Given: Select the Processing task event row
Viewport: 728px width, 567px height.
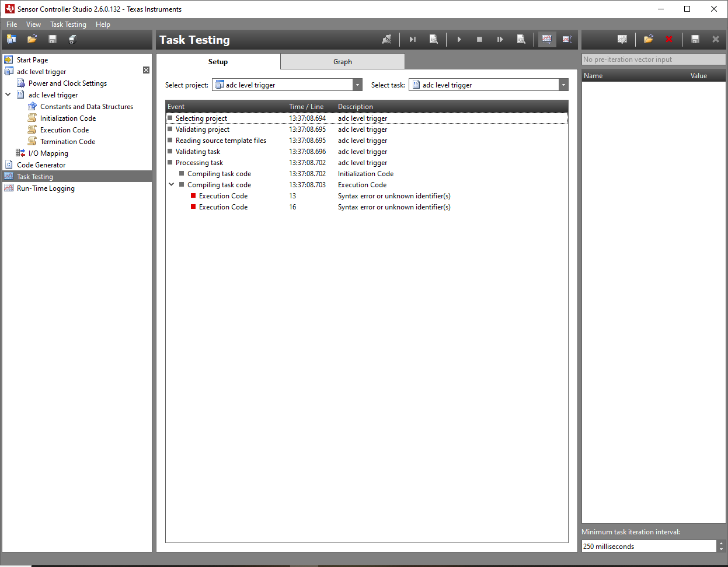Looking at the screenshot, I should point(367,162).
